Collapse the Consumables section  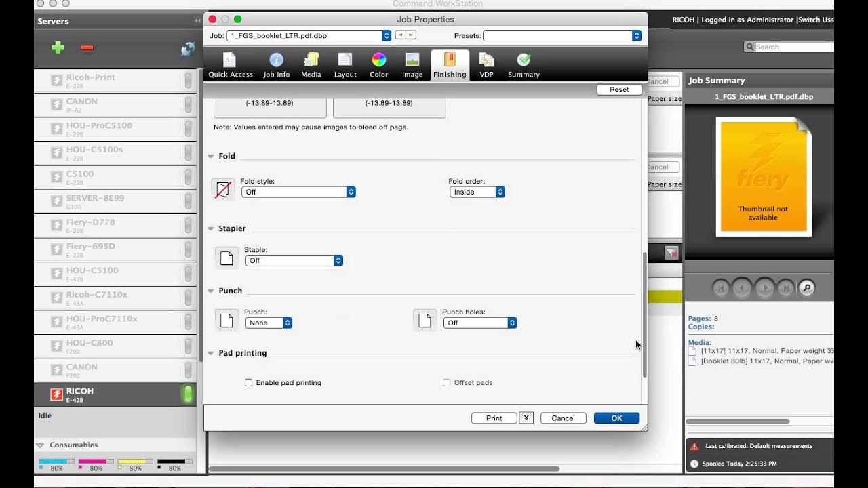[x=40, y=445]
